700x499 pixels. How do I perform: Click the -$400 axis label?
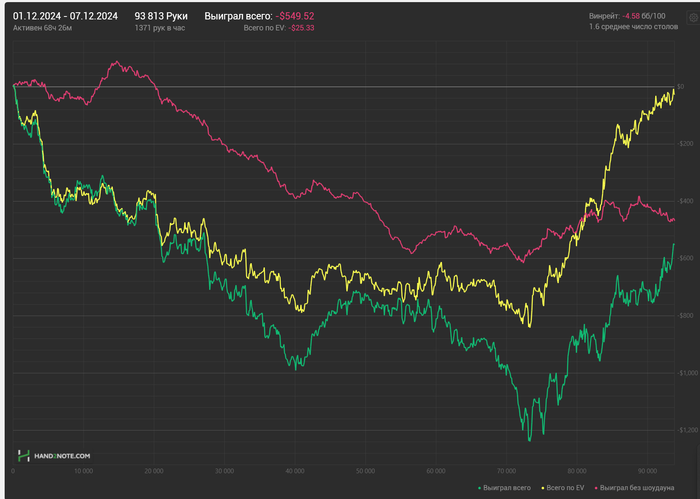685,201
